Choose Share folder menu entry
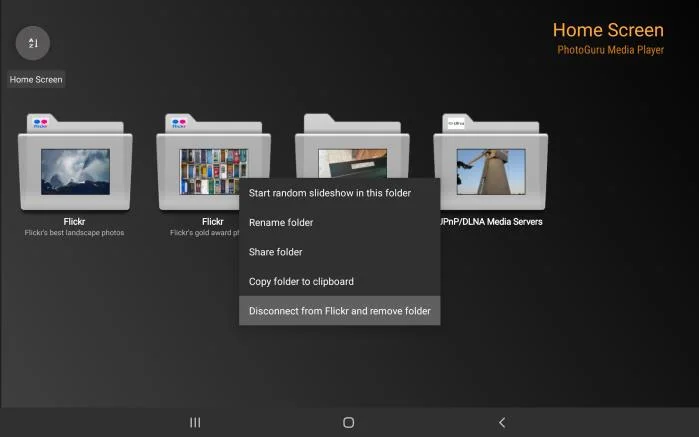This screenshot has width=699, height=437. click(340, 252)
